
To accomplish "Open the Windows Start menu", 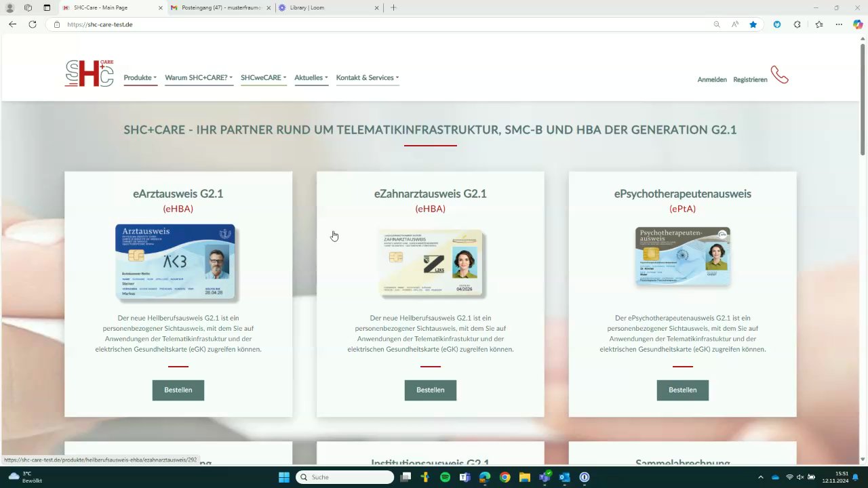I will pos(284,477).
